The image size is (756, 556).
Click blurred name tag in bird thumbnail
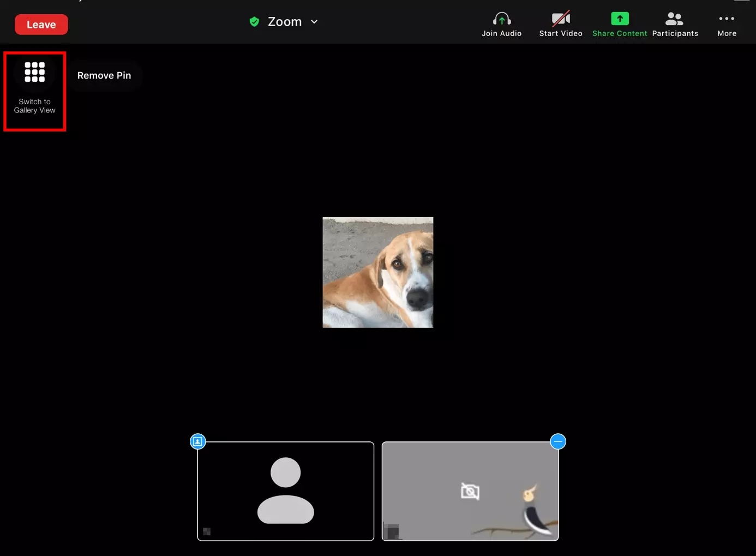(x=392, y=530)
